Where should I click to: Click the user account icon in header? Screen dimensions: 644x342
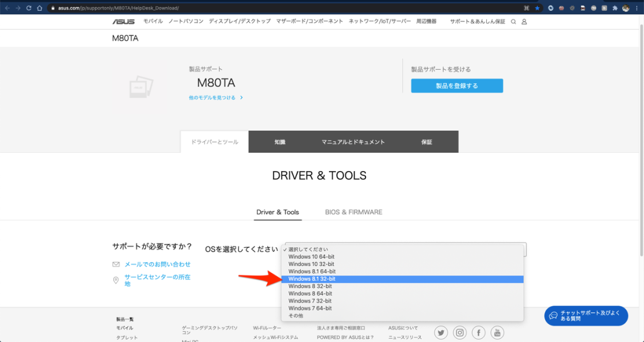click(525, 21)
